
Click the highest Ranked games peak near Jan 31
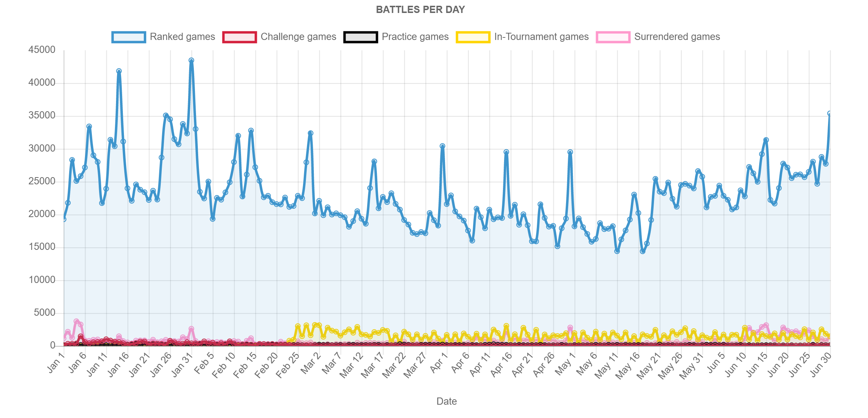191,60
